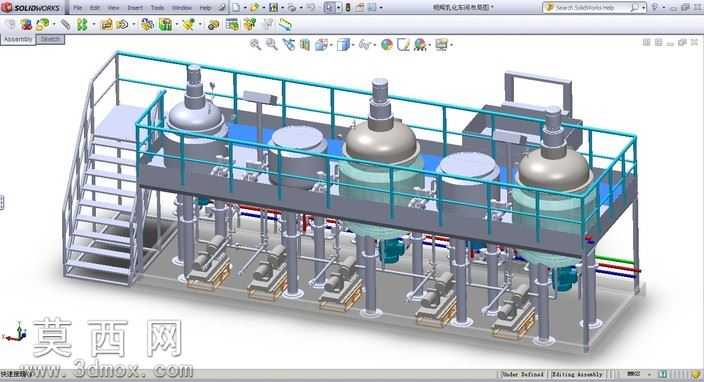Click the Rebuild traffic light icon

[x=348, y=8]
